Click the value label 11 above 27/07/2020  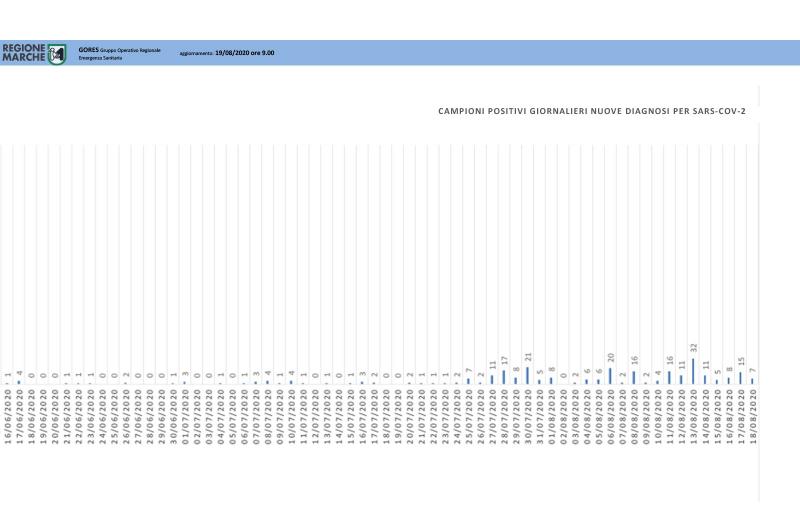click(x=492, y=365)
